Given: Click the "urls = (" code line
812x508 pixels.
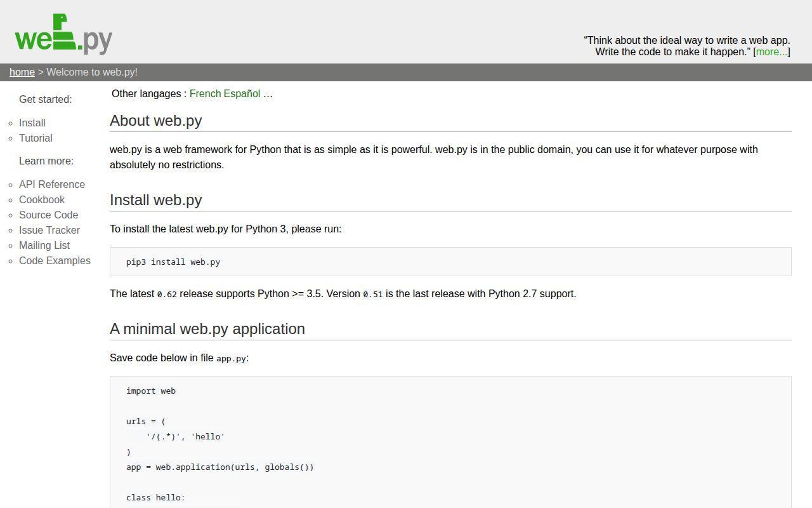Looking at the screenshot, I should click(x=146, y=422).
